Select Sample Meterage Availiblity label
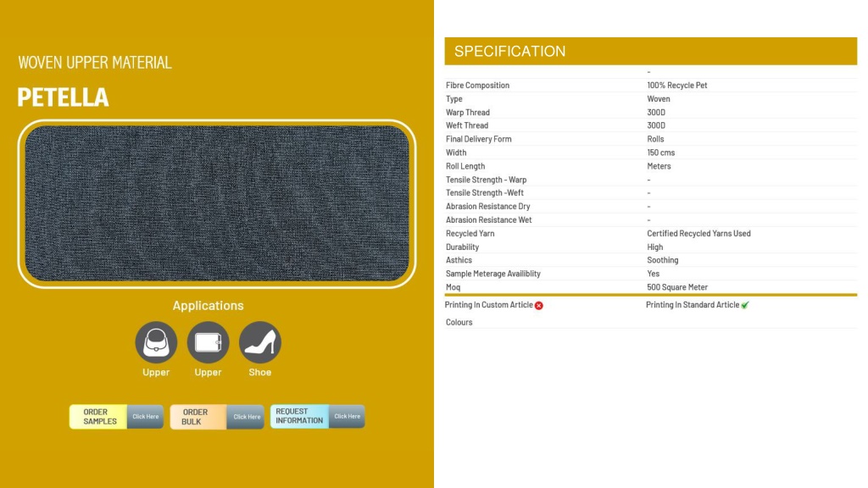This screenshot has height=488, width=868. pos(492,274)
